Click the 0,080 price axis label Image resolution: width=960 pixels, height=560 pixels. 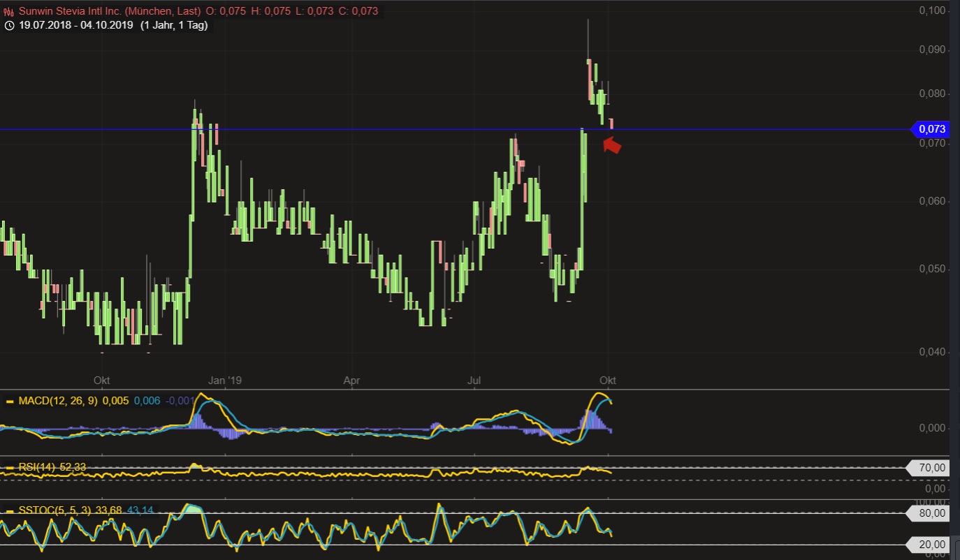[x=932, y=94]
